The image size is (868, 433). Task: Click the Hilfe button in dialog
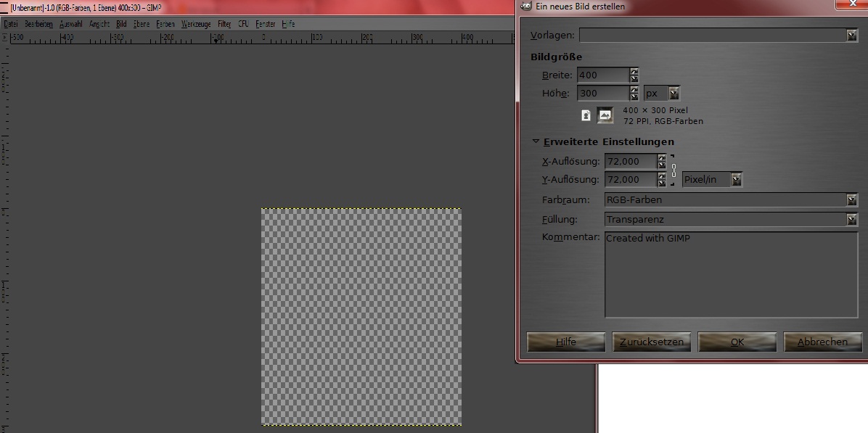coord(566,342)
